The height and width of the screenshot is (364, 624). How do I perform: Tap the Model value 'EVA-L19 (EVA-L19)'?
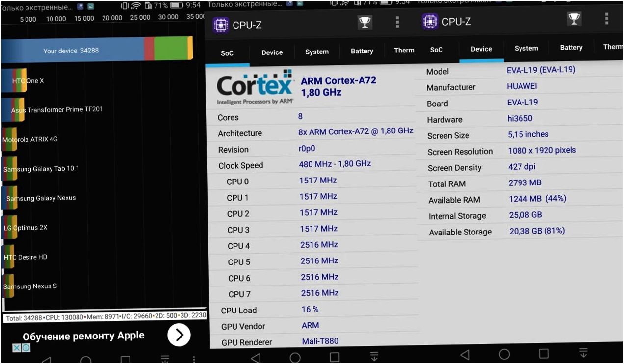click(x=541, y=70)
